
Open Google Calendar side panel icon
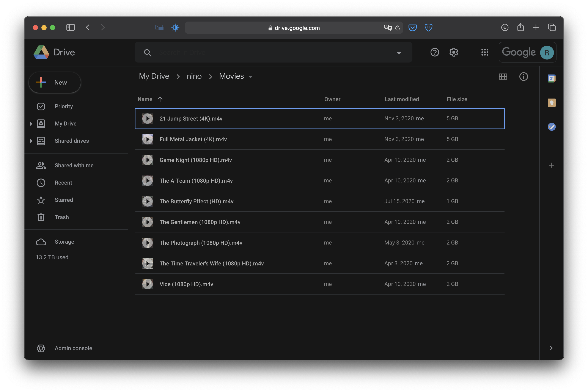(x=552, y=78)
